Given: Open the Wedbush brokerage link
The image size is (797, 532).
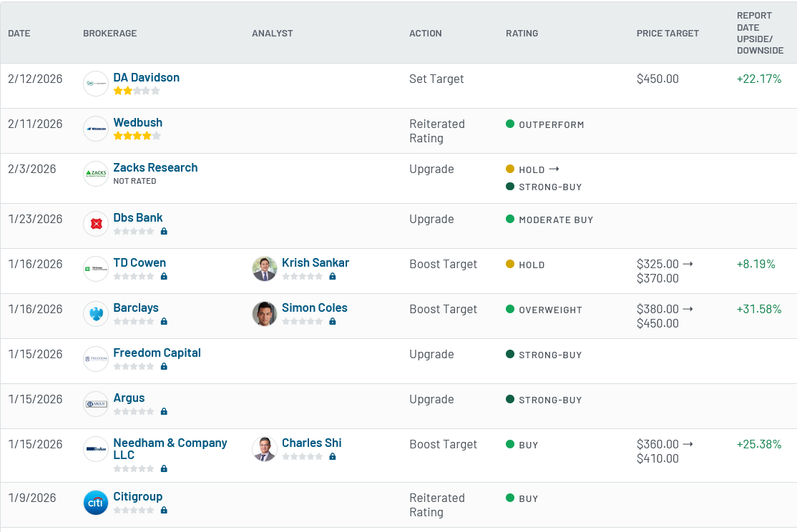Looking at the screenshot, I should click(x=138, y=122).
